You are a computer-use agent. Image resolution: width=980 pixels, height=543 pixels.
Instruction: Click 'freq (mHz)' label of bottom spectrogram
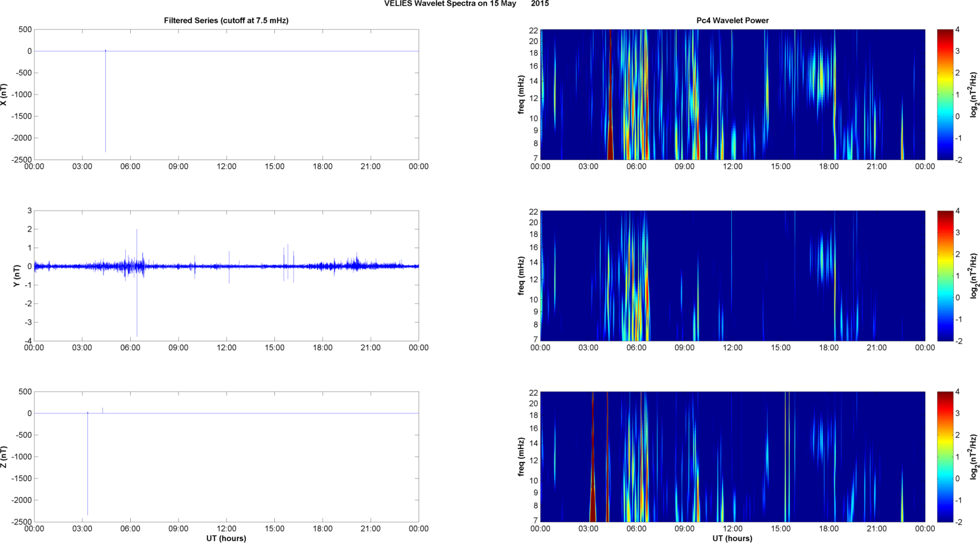click(x=521, y=457)
